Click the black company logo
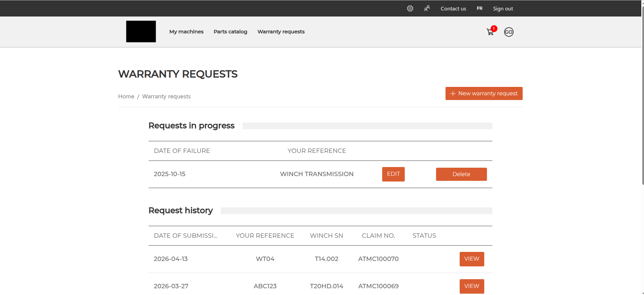The image size is (644, 295). pyautogui.click(x=141, y=31)
